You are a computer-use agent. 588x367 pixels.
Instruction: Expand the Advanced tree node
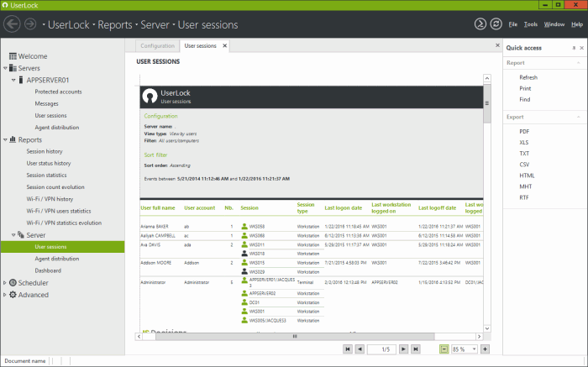(5, 295)
